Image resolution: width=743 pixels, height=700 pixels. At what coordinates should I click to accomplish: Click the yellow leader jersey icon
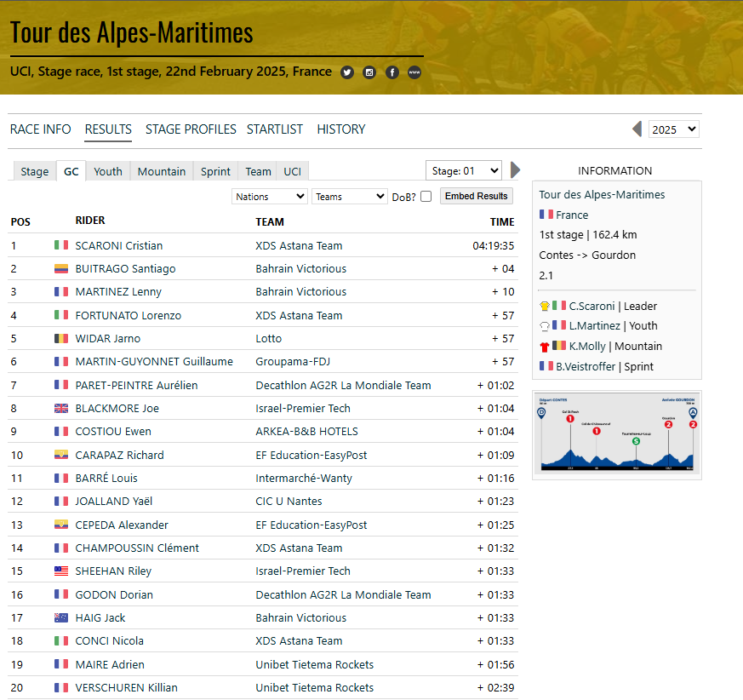click(545, 306)
